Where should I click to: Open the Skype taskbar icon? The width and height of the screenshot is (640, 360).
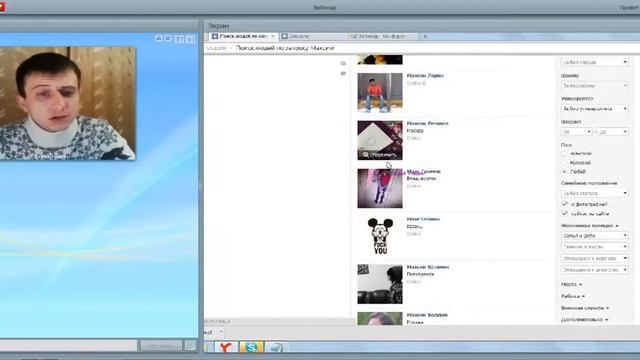[251, 347]
